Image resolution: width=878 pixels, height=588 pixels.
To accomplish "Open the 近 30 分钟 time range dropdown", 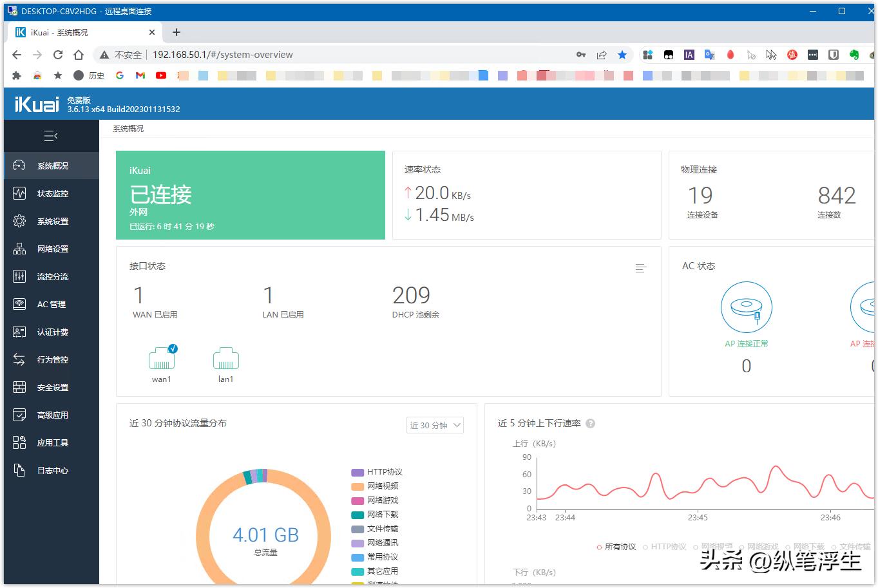I will coord(435,425).
